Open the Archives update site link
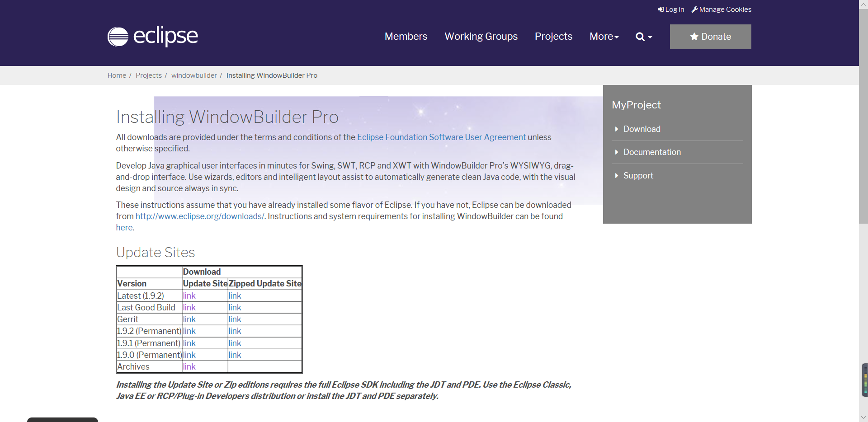Screen dimensions: 868x422 point(189,366)
